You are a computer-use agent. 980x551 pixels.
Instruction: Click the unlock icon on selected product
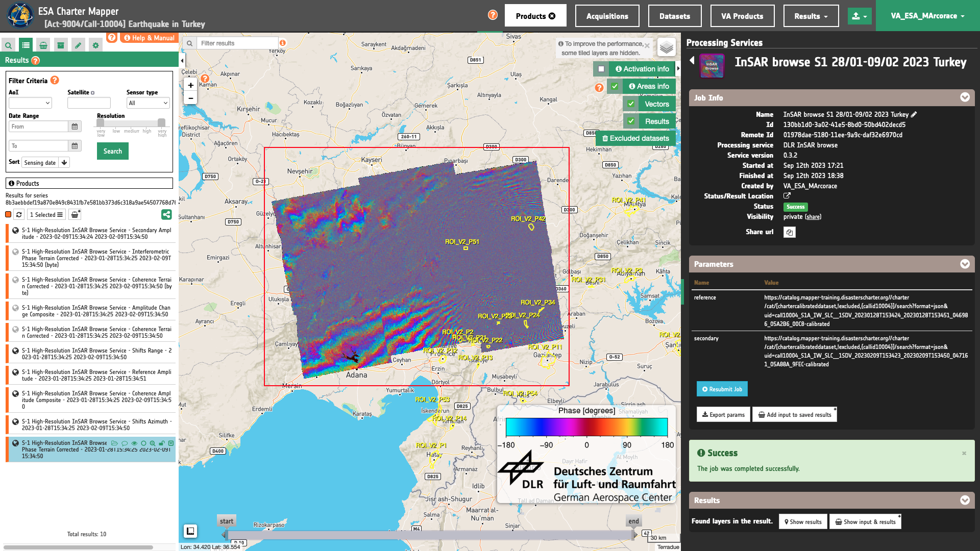[162, 443]
